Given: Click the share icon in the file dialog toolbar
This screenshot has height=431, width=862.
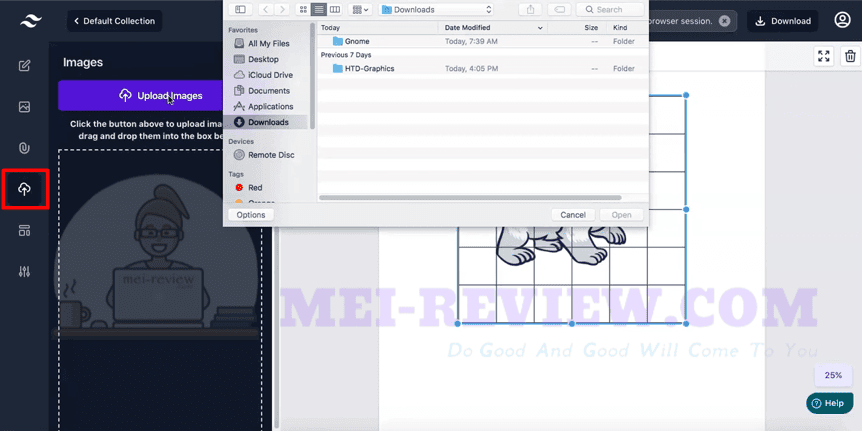Looking at the screenshot, I should (531, 9).
